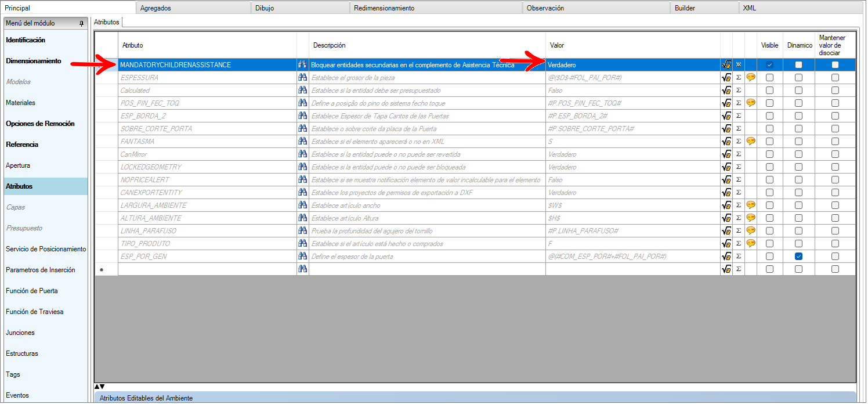Screen dimensions: 868x404
Task: Click comment bubble icon in POS_PIN_FEC_TOQ row
Action: [751, 103]
